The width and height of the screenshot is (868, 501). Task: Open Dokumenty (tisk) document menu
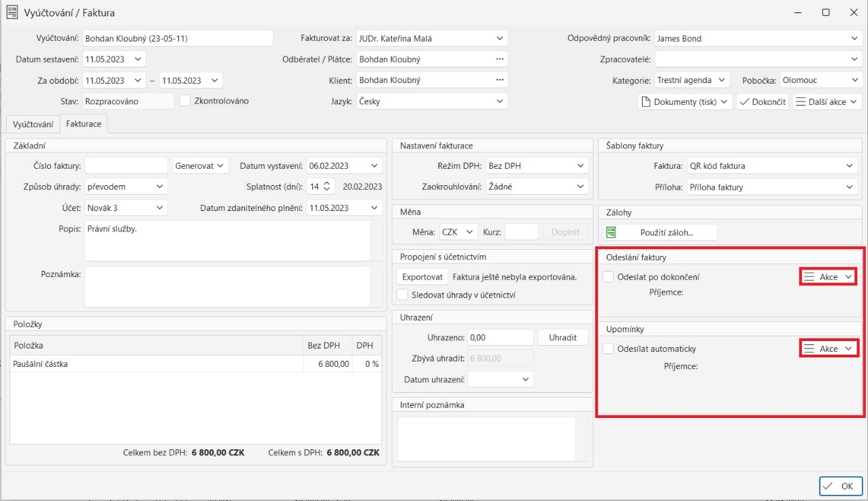pyautogui.click(x=685, y=101)
